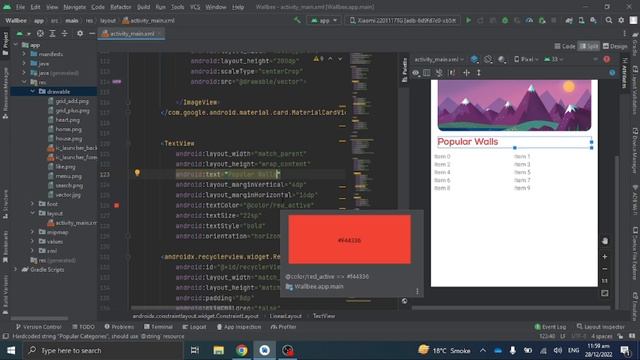640x360 pixels.
Task: Open the Profiler tool window
Action: click(283, 327)
